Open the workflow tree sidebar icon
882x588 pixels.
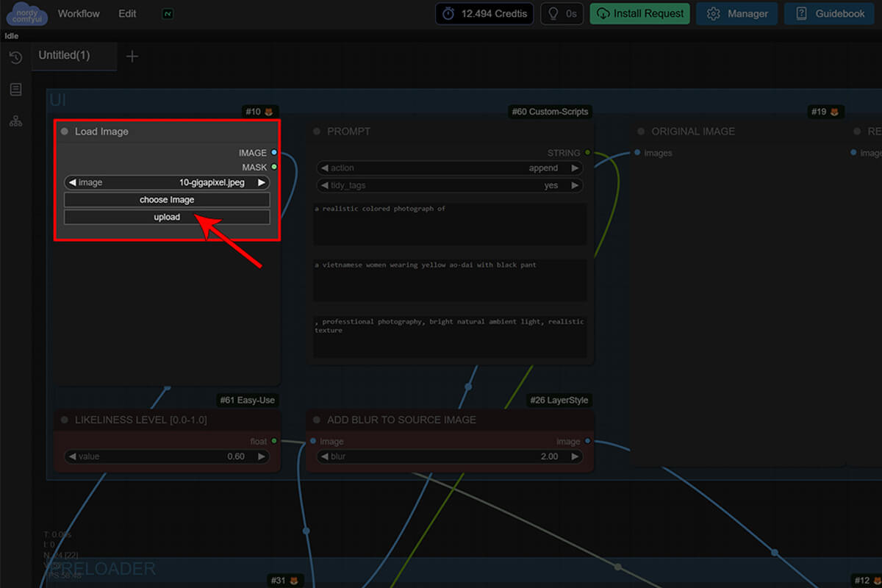(15, 121)
